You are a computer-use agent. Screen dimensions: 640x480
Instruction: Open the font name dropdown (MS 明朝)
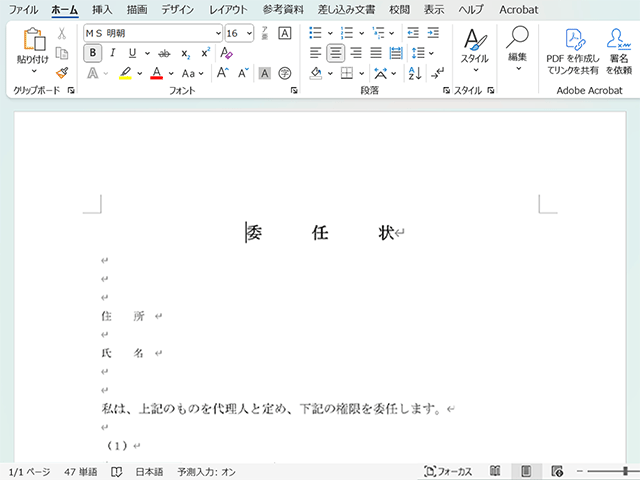coord(218,33)
